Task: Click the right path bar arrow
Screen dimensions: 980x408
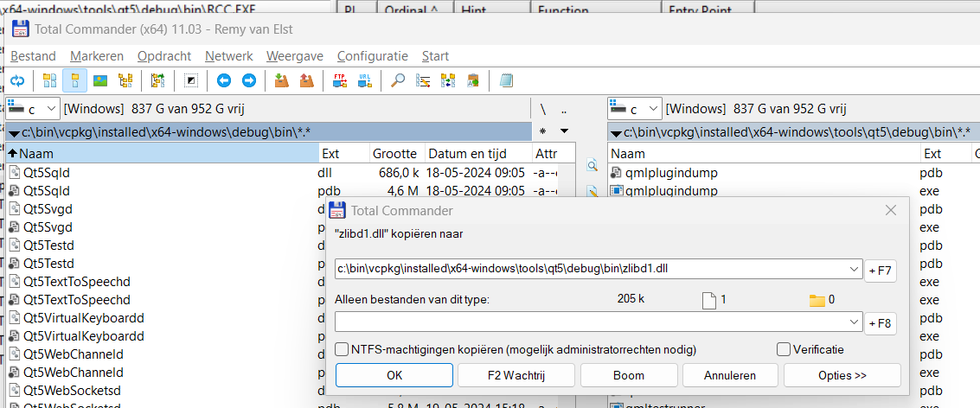Action: click(x=616, y=132)
